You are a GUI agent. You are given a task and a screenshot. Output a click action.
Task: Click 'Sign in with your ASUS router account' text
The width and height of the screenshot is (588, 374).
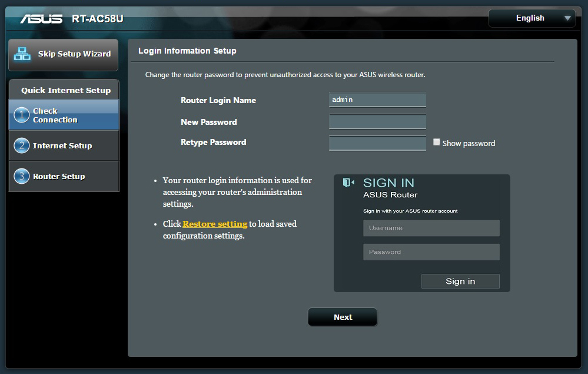(x=410, y=211)
